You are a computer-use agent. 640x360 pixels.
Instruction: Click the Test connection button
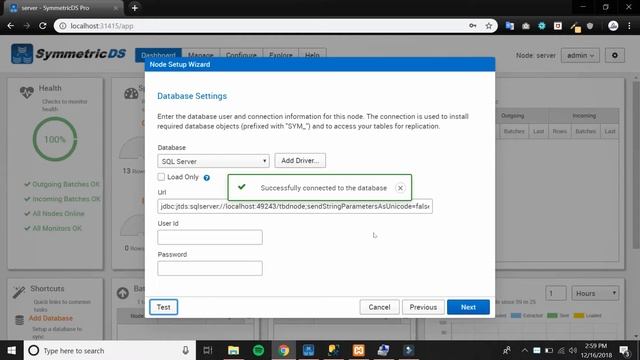pyautogui.click(x=163, y=307)
